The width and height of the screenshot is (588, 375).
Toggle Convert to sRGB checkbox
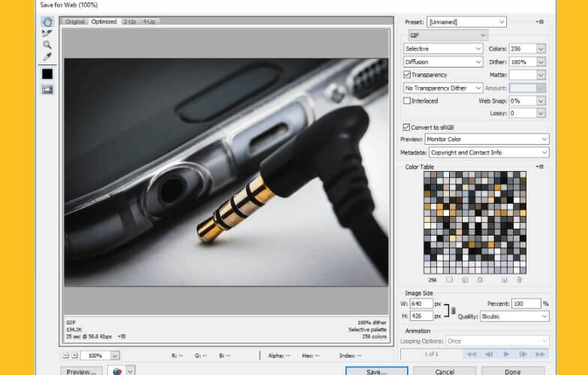pos(406,127)
